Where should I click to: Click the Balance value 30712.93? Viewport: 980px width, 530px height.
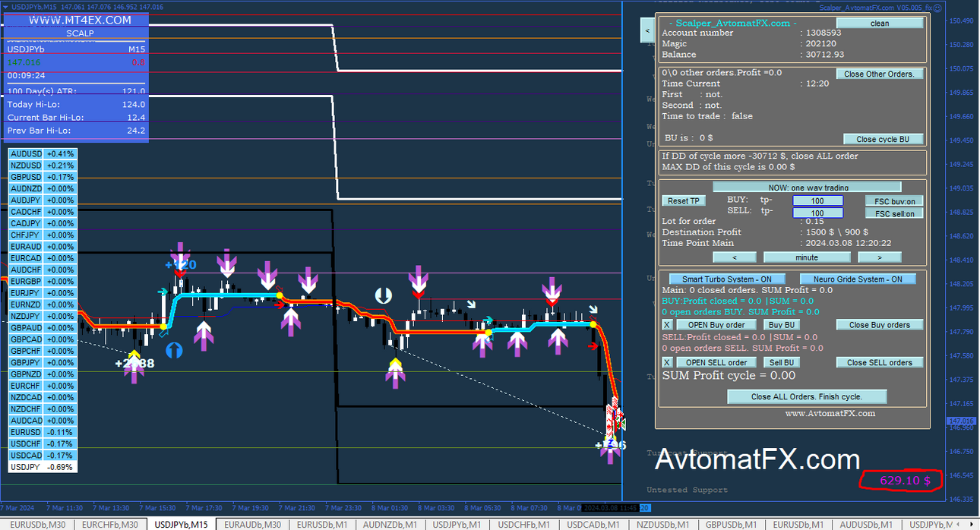click(x=824, y=55)
